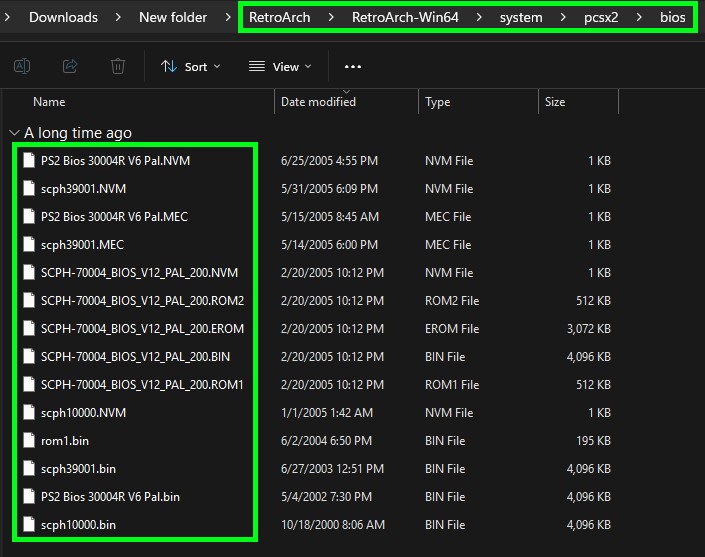Click file icon beside PS2 Bios 30004R V6 Pal.NVM

click(29, 160)
